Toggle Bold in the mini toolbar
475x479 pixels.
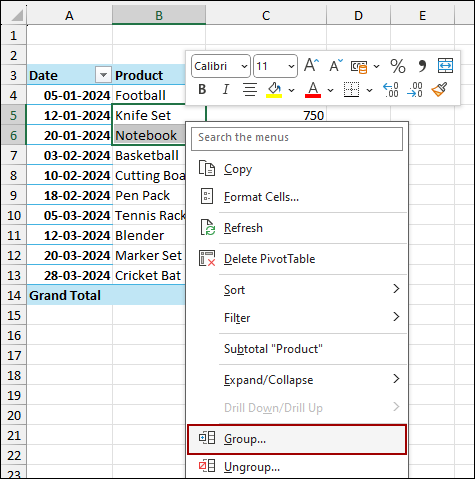[202, 89]
